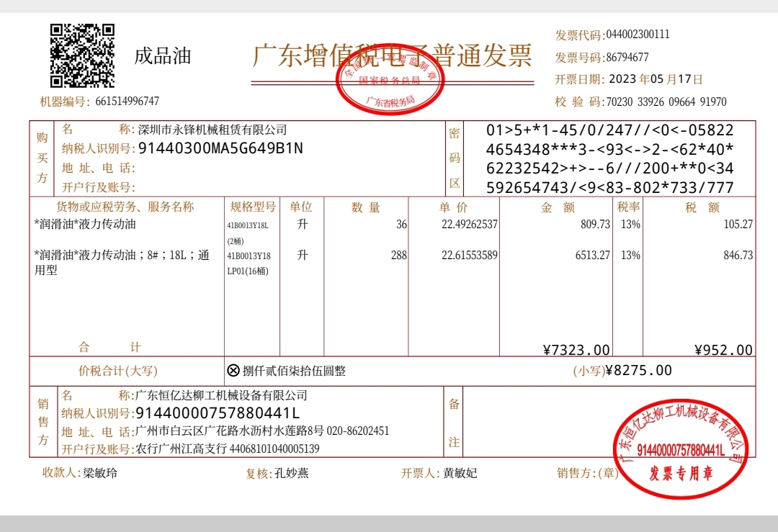Select the 成品油 label beside the QR code
Viewport: 778px width, 532px height.
pos(163,57)
